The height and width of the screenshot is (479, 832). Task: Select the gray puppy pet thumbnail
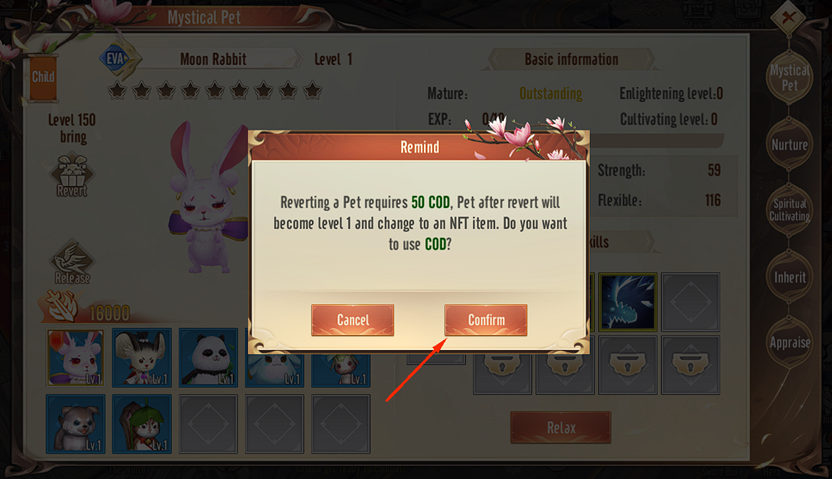(75, 424)
